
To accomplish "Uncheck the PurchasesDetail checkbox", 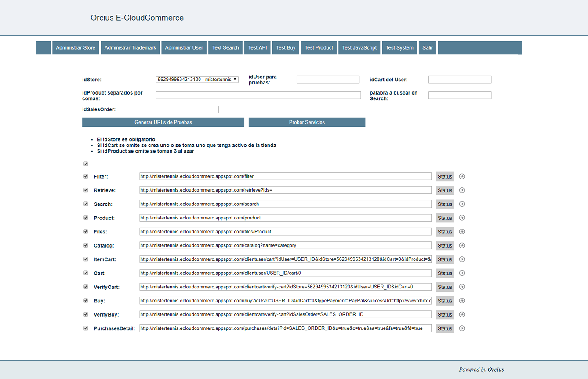I will pos(86,328).
